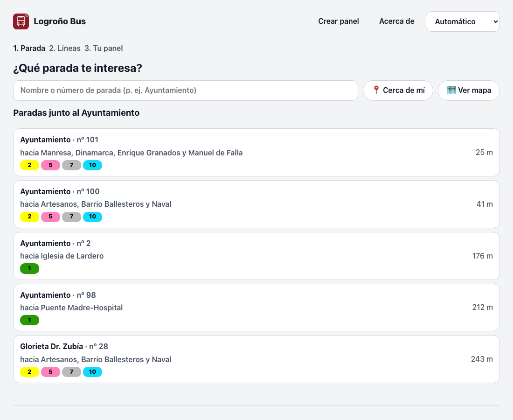Click the 243 m distance text
Image resolution: width=513 pixels, height=420 pixels.
click(x=482, y=359)
